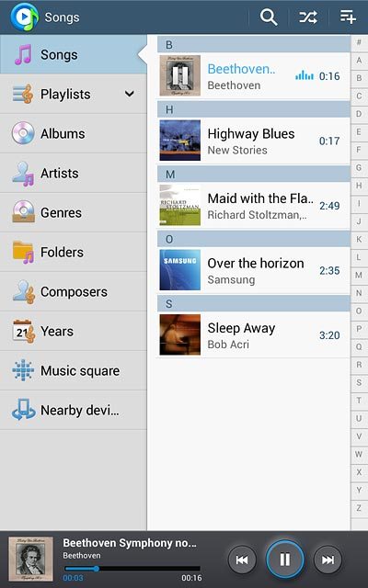
Task: Open Albums from the sidebar
Action: [74, 133]
